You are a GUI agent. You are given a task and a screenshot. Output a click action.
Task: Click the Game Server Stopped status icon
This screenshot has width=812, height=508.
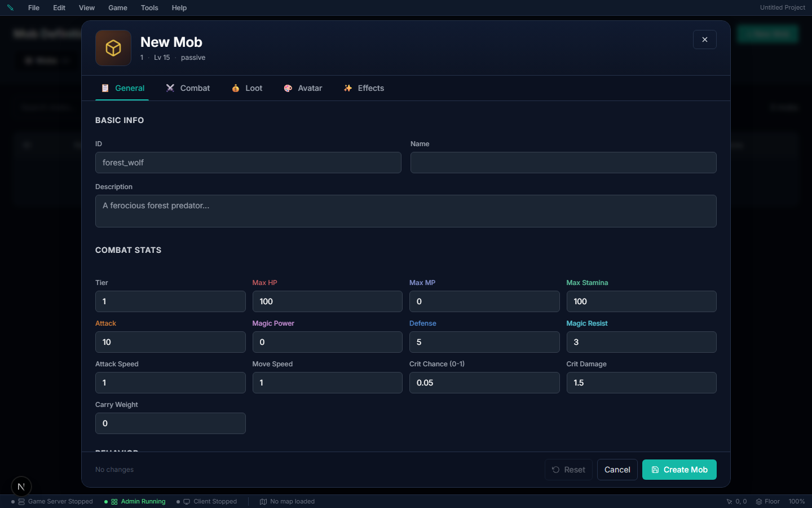21,502
